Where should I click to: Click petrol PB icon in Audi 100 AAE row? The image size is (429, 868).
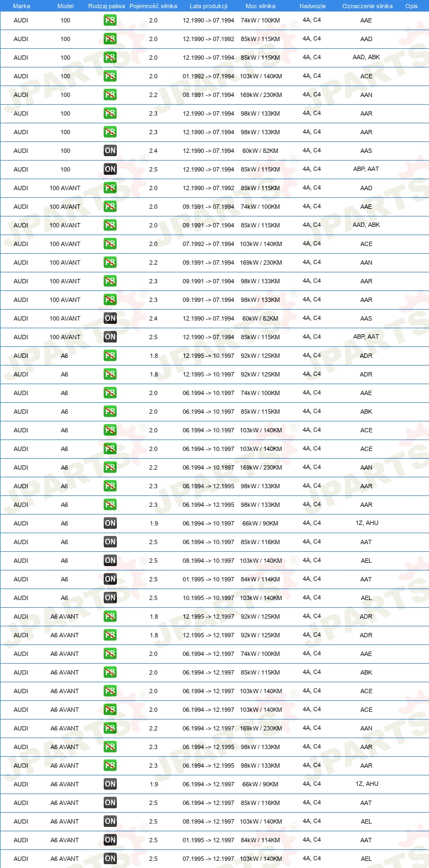click(x=110, y=20)
